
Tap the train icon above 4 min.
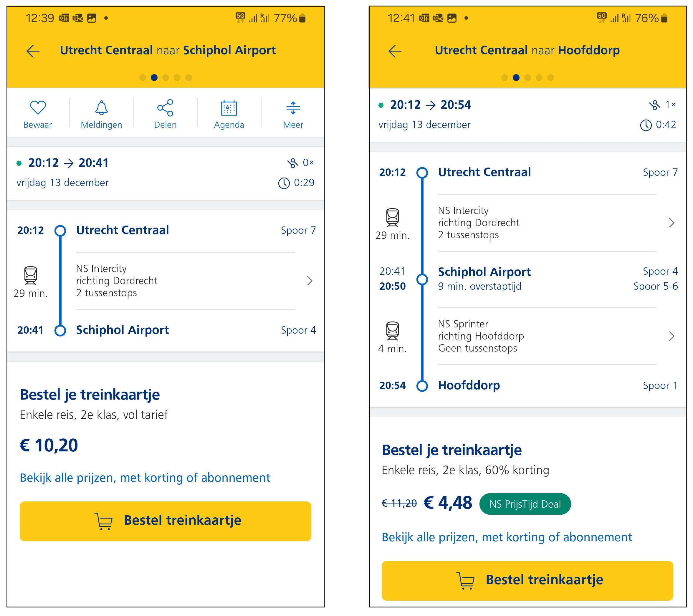(392, 330)
